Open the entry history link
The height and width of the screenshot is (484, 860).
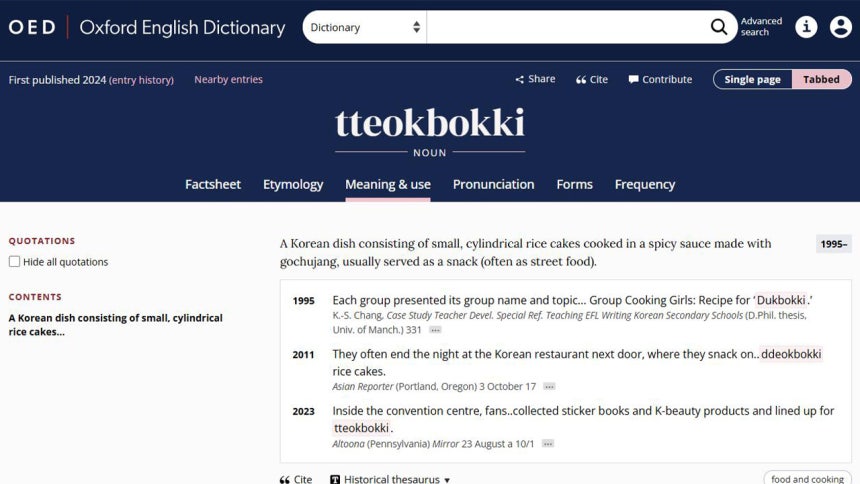[x=141, y=80]
